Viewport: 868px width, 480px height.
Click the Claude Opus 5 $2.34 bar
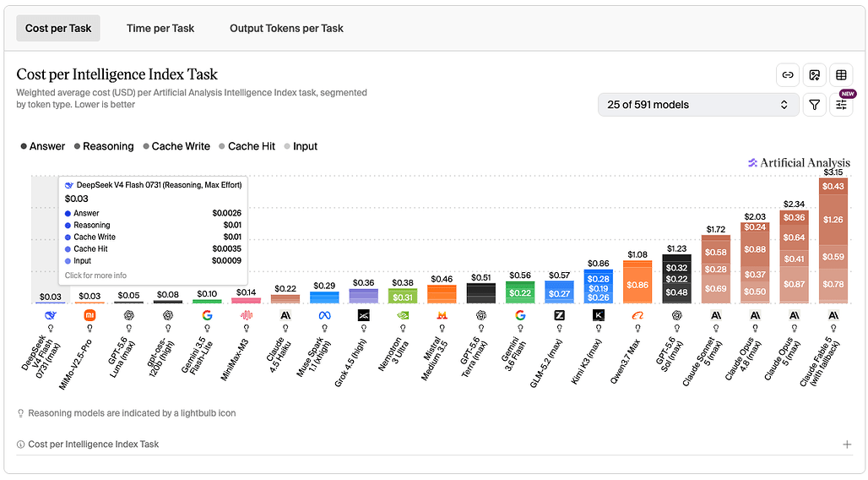pos(794,257)
